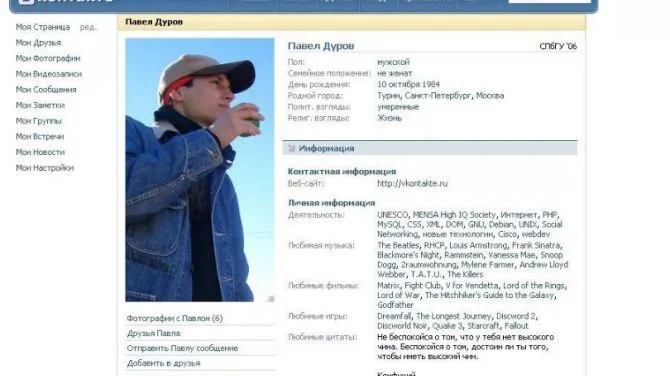The image size is (670, 376).
Task: Click the ред. edit link
Action: click(88, 27)
